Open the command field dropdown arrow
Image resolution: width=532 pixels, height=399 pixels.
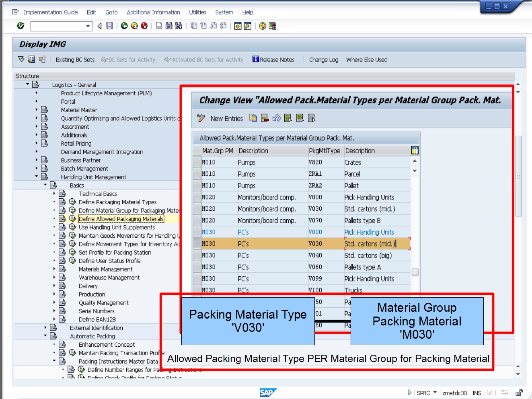tap(88, 26)
